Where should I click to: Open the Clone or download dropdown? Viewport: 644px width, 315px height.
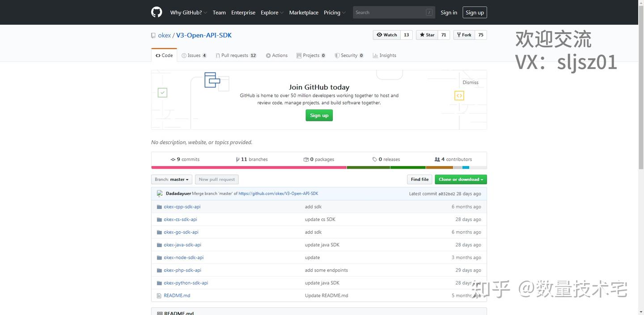coord(461,179)
